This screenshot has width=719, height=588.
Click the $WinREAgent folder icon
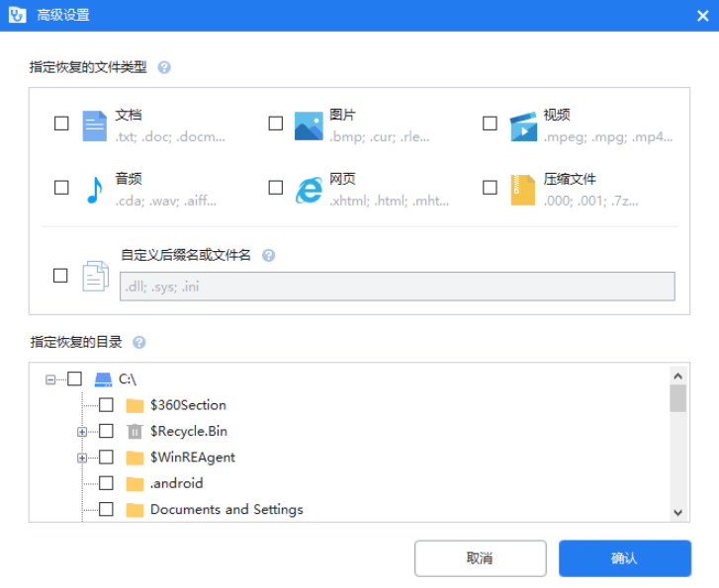point(135,458)
